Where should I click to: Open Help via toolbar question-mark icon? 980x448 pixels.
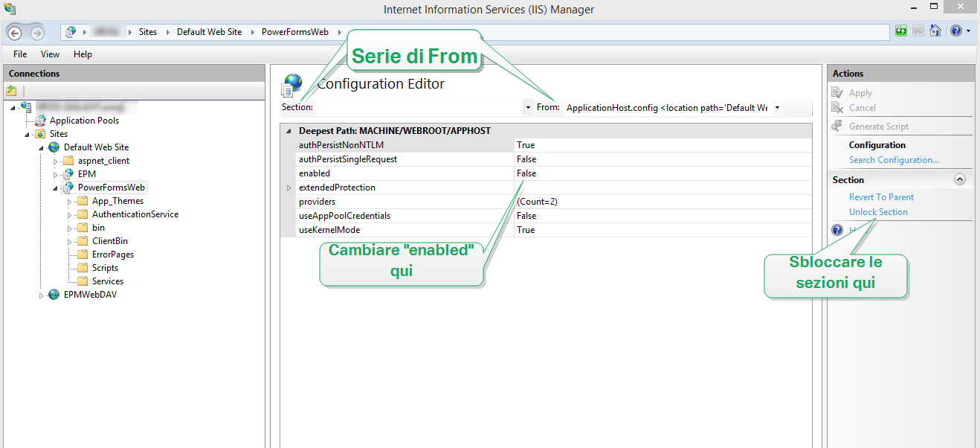pos(955,31)
